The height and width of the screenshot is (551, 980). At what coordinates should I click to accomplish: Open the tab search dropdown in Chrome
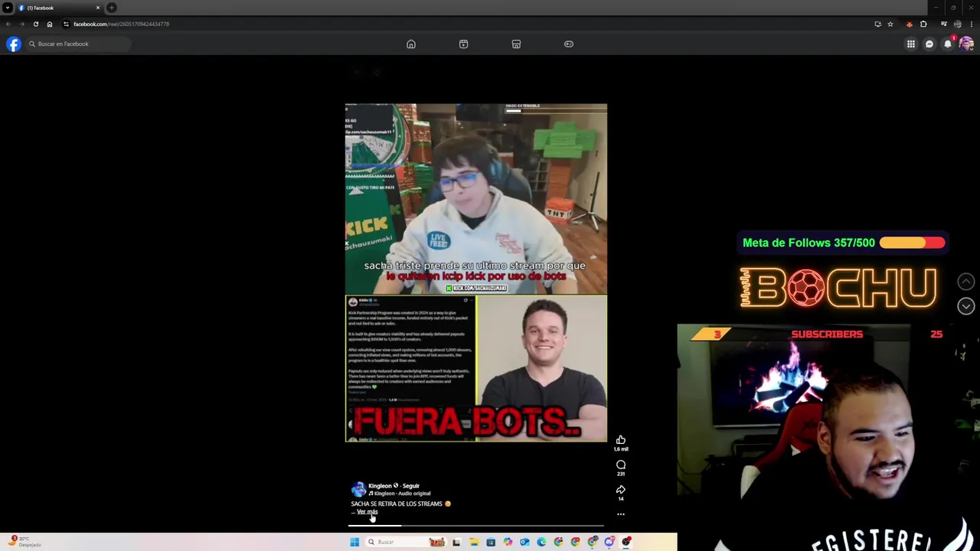click(x=8, y=8)
